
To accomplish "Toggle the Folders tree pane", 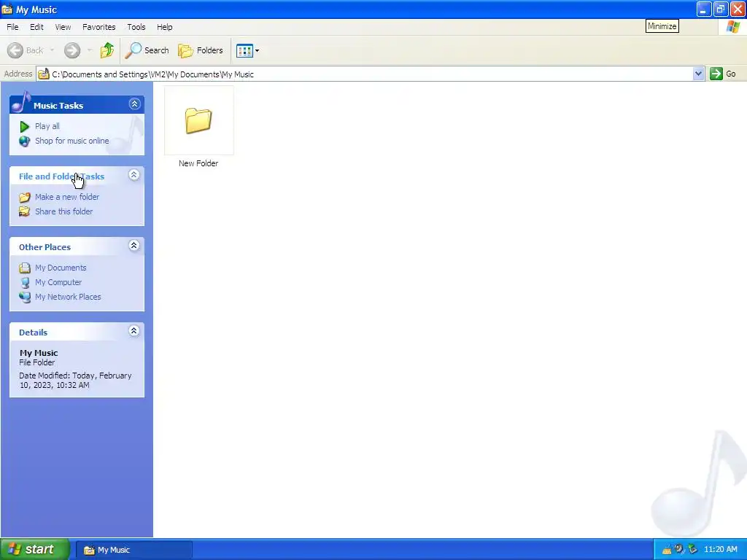I will (x=201, y=50).
